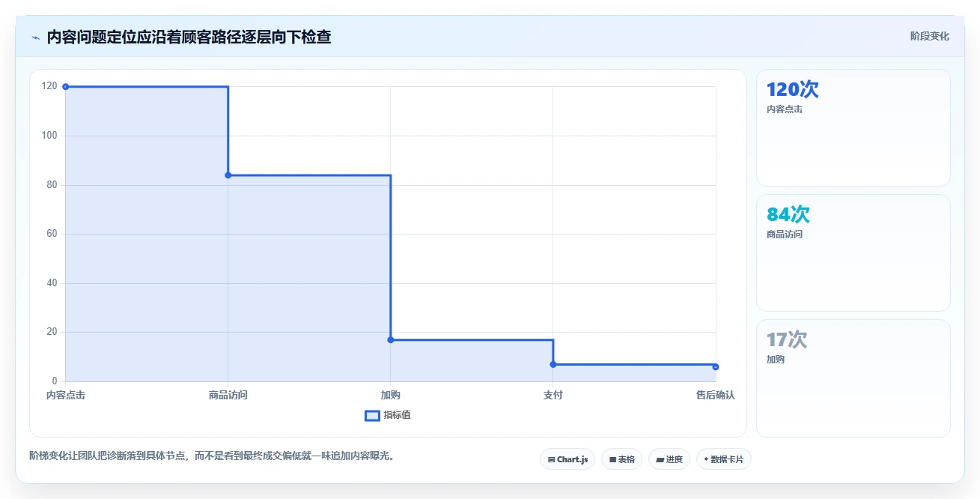Image resolution: width=980 pixels, height=499 pixels.
Task: Click the 支付 x-axis label
Action: pos(553,396)
